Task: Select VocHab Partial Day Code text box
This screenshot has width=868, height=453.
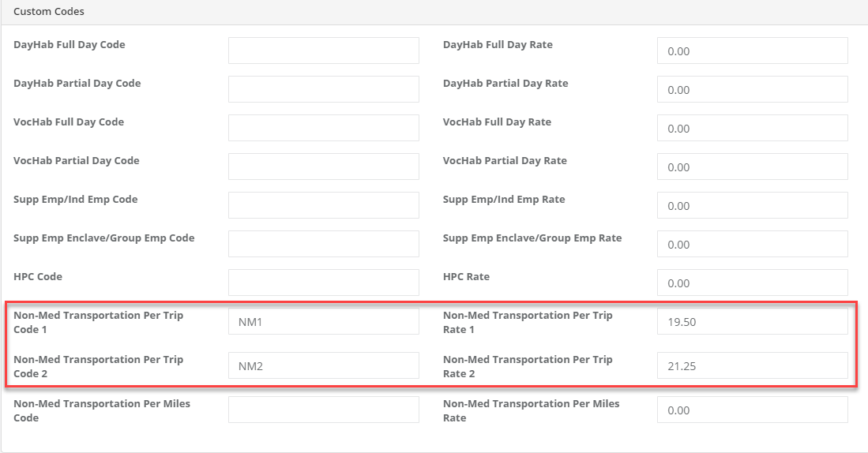Action: (x=323, y=167)
